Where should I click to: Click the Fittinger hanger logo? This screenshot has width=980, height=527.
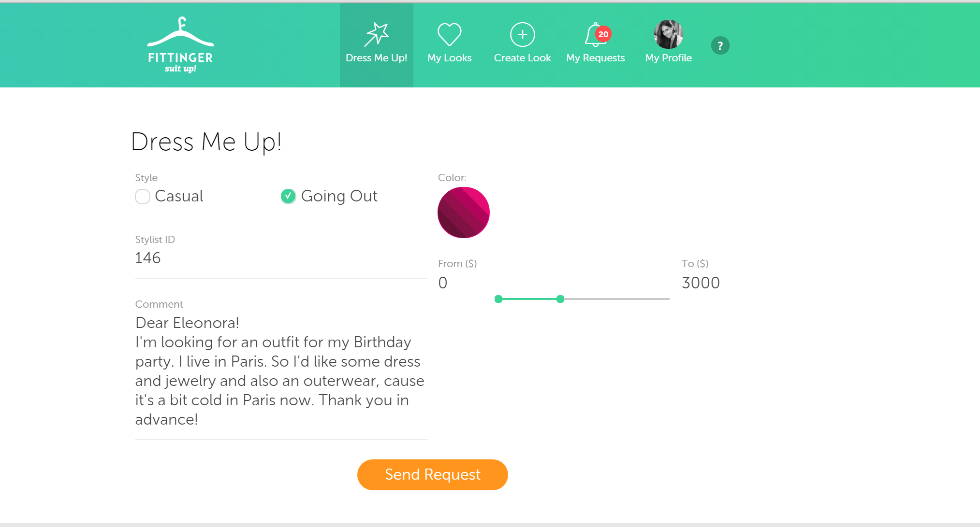click(x=180, y=45)
